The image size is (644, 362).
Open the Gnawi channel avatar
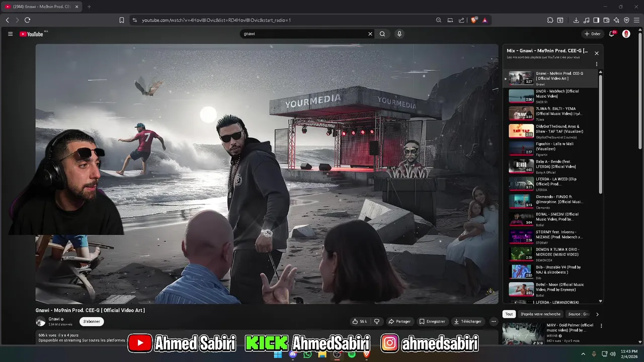point(40,322)
